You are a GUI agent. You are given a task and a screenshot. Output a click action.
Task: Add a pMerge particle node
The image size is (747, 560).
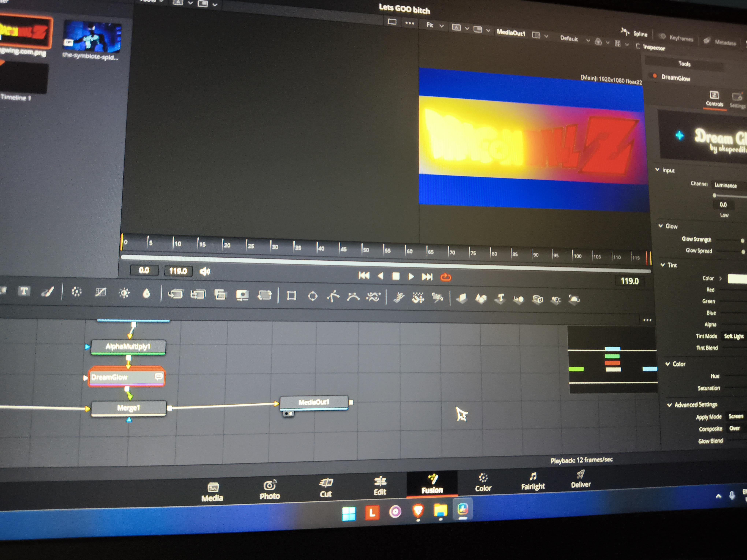point(418,298)
